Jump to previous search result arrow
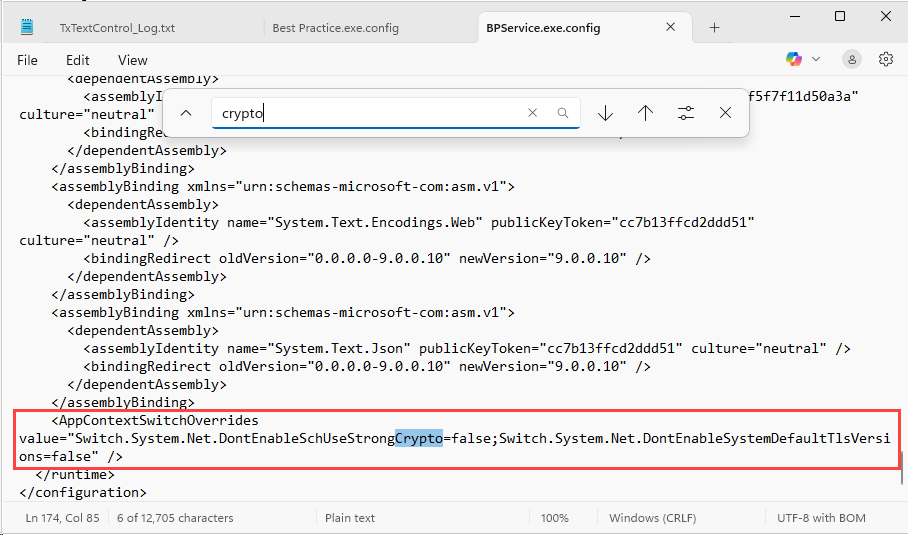Viewport: 908px width, 535px height. [x=645, y=114]
